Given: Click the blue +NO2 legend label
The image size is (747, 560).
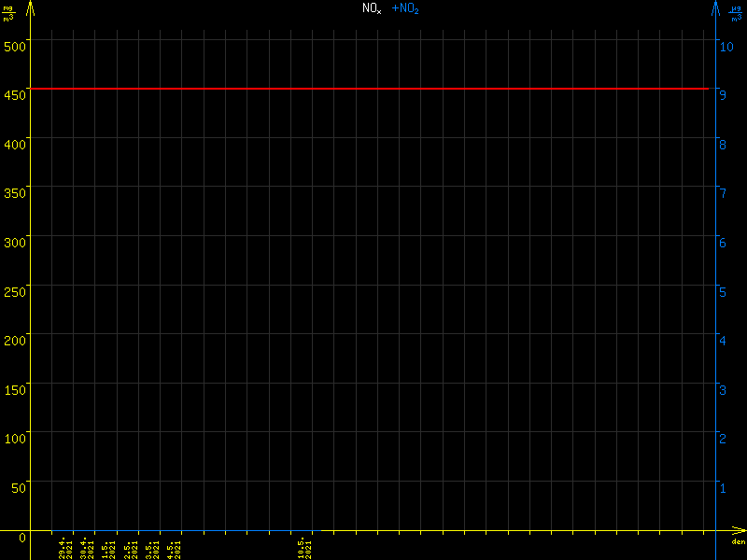Looking at the screenshot, I should pyautogui.click(x=405, y=8).
